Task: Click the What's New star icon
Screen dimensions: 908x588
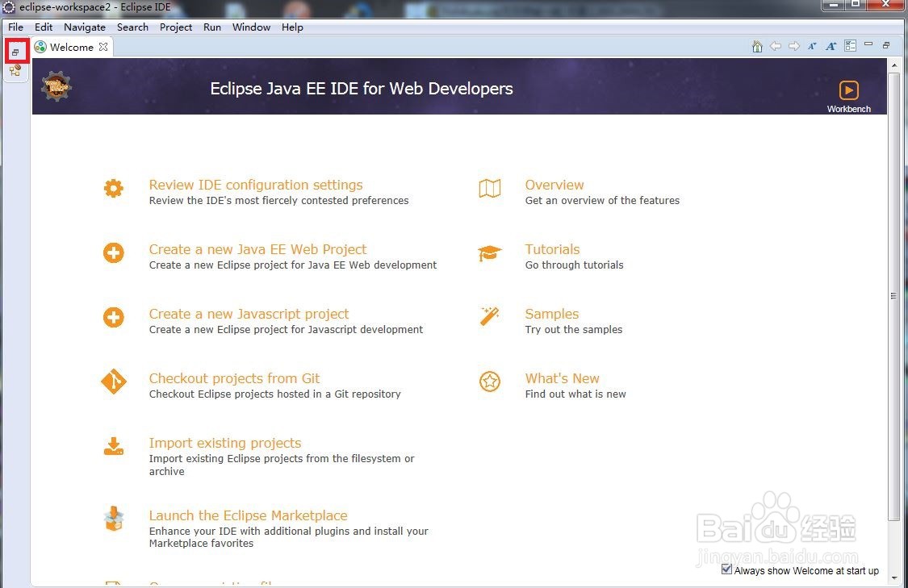Action: click(490, 382)
